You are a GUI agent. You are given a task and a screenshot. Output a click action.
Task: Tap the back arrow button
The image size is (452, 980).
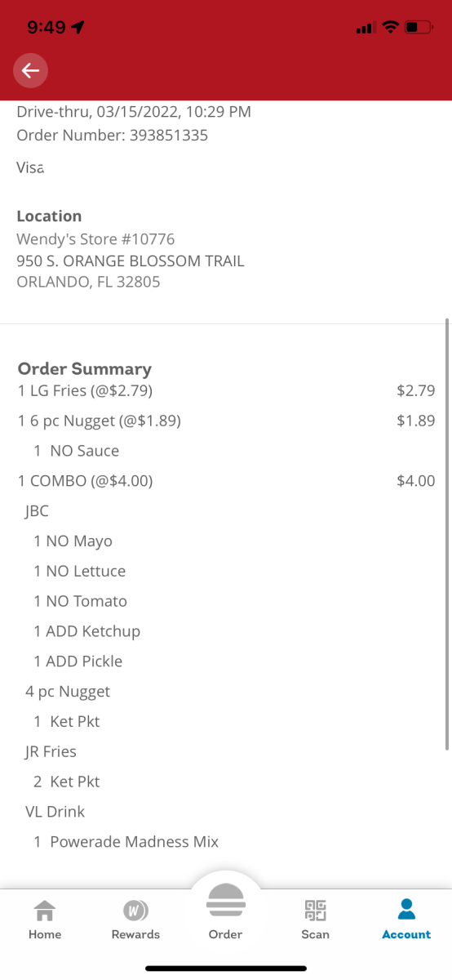point(30,71)
